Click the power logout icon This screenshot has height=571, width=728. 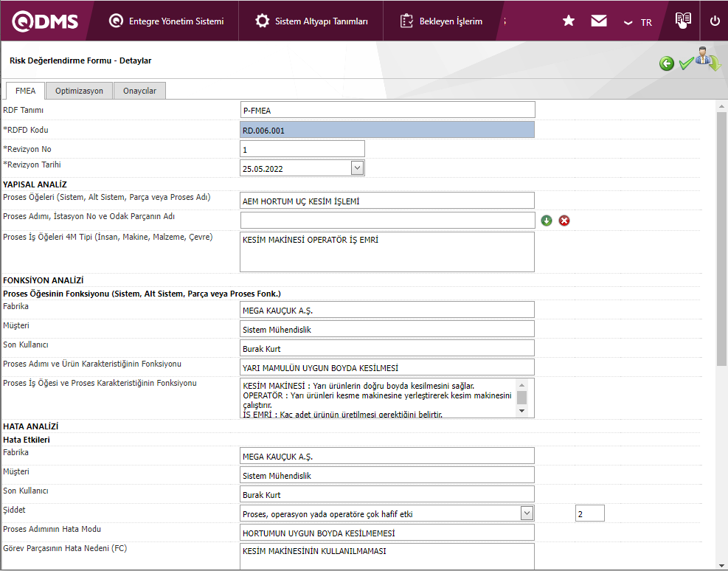(714, 21)
